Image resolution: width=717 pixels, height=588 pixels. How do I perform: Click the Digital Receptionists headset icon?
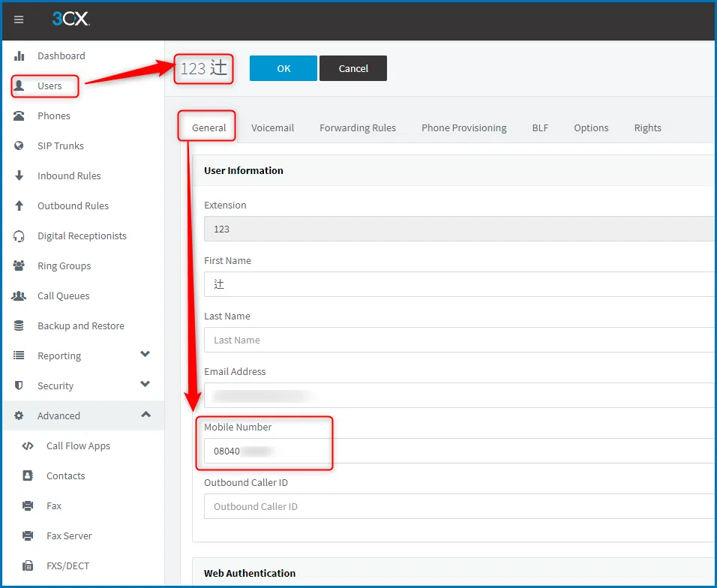(19, 236)
